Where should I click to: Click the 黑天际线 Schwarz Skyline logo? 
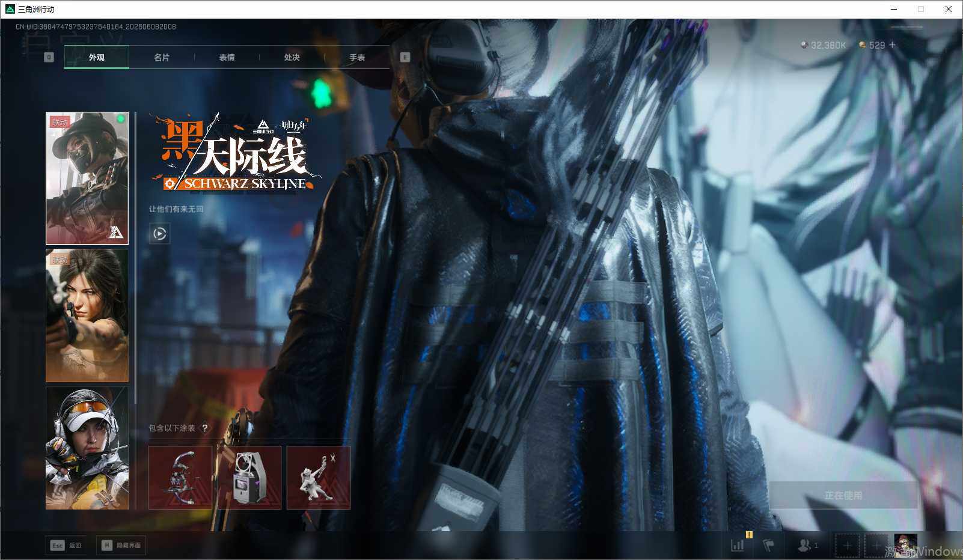(x=236, y=153)
